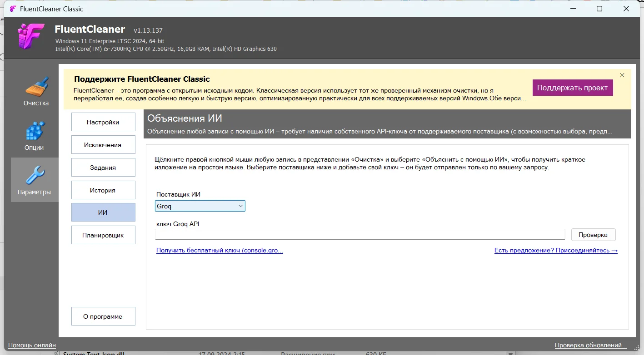Select the ИИ tab
This screenshot has width=644, height=355.
pyautogui.click(x=103, y=212)
